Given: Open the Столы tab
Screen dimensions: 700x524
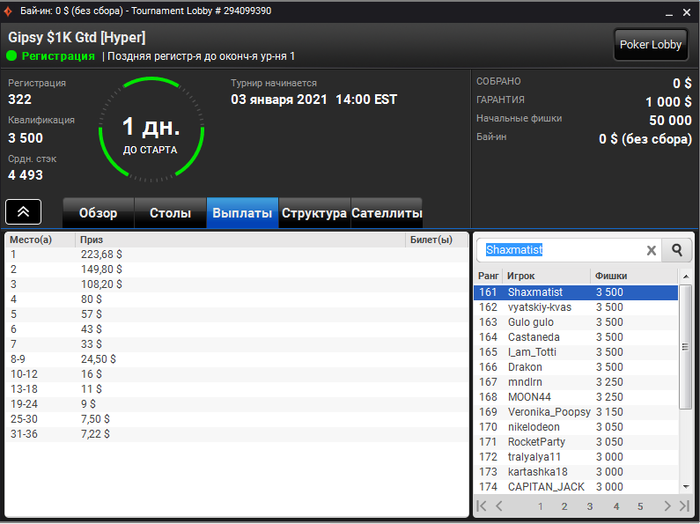Looking at the screenshot, I should coord(170,213).
